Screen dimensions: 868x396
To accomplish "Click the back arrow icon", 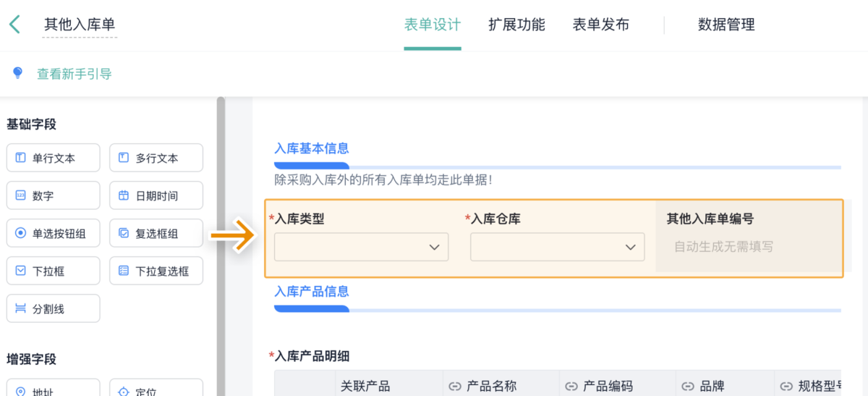I will [14, 25].
